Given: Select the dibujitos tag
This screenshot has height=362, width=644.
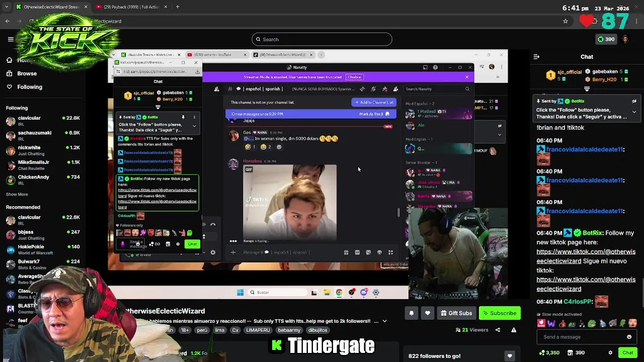Looking at the screenshot, I should [317, 330].
